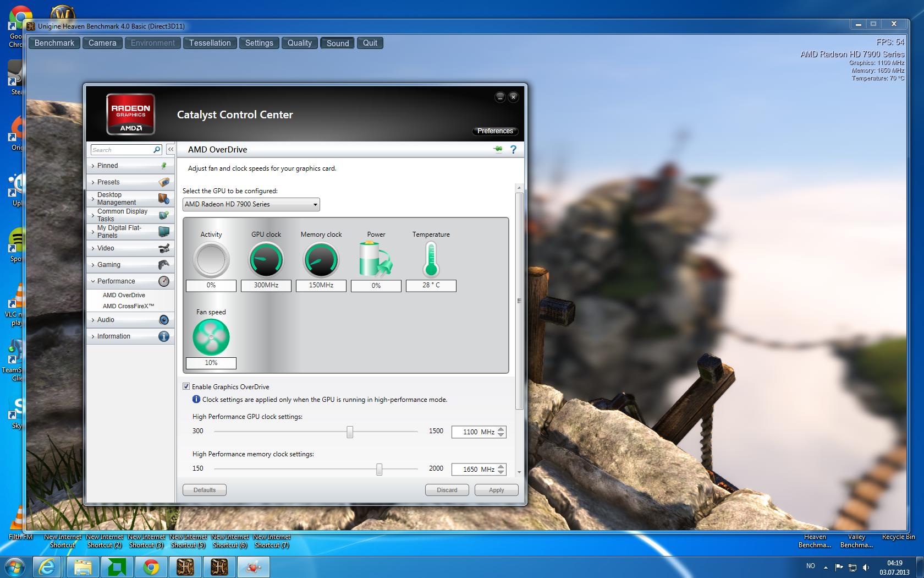Open the Benchmark menu in Heaven

point(54,43)
